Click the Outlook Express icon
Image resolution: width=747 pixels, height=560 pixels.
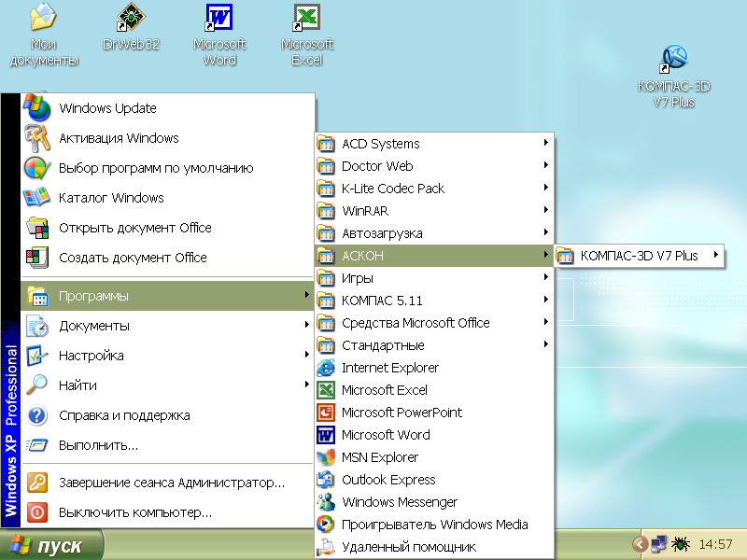tap(326, 480)
